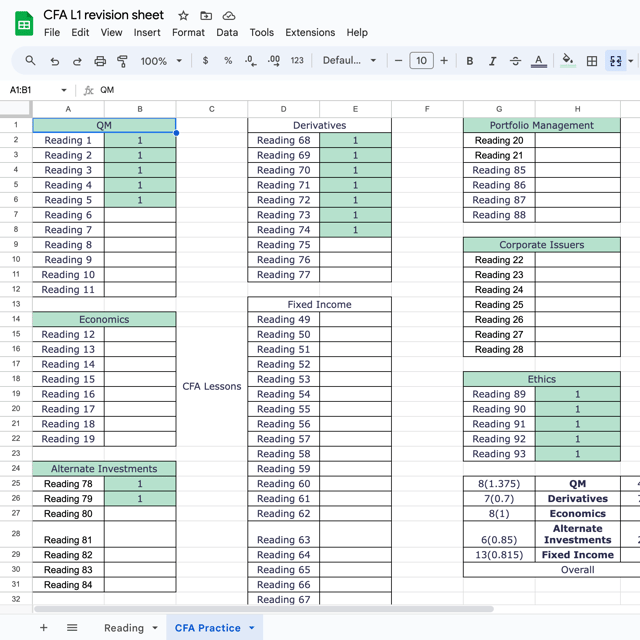
Task: Format as currency with dollar icon
Action: 205,61
